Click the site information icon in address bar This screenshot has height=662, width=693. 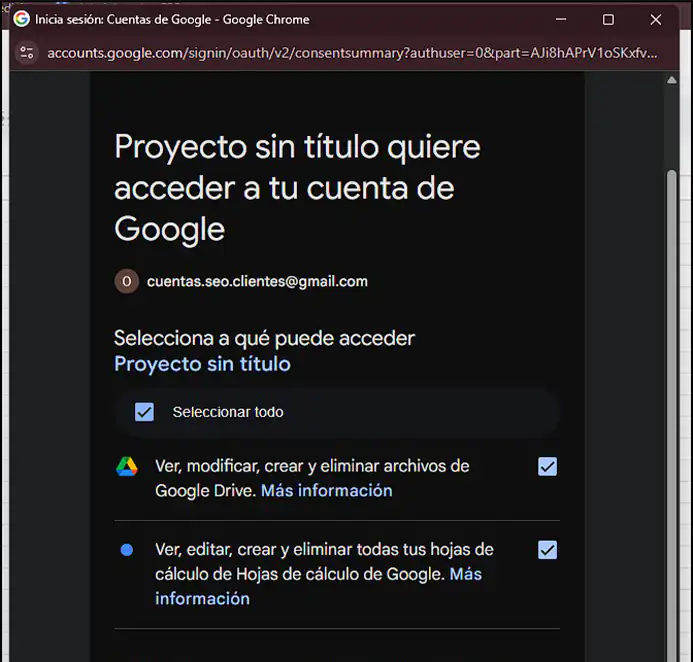pyautogui.click(x=27, y=53)
